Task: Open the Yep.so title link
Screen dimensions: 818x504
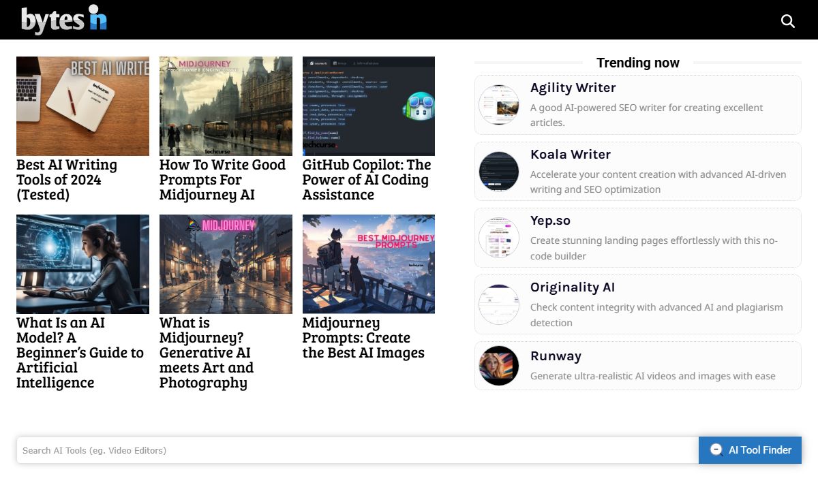Action: 550,221
